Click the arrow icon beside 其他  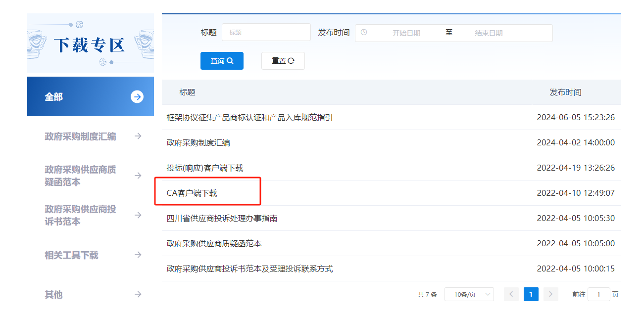(138, 294)
